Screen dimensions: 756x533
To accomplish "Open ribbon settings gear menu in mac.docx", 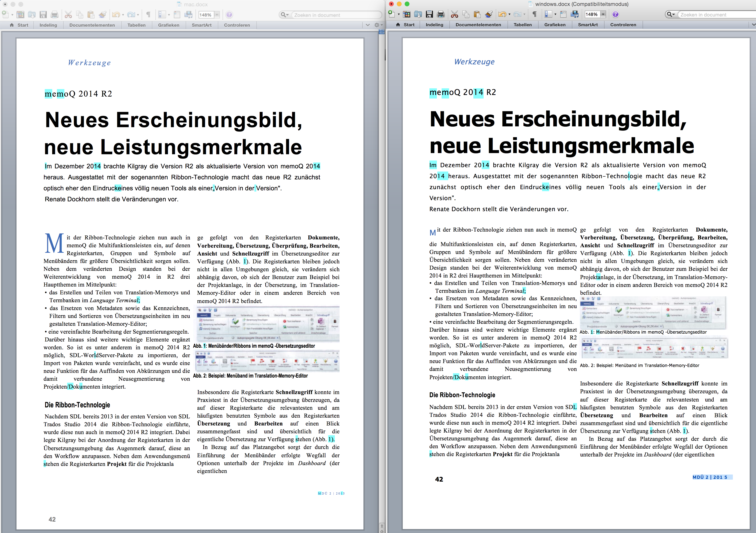I will click(377, 25).
